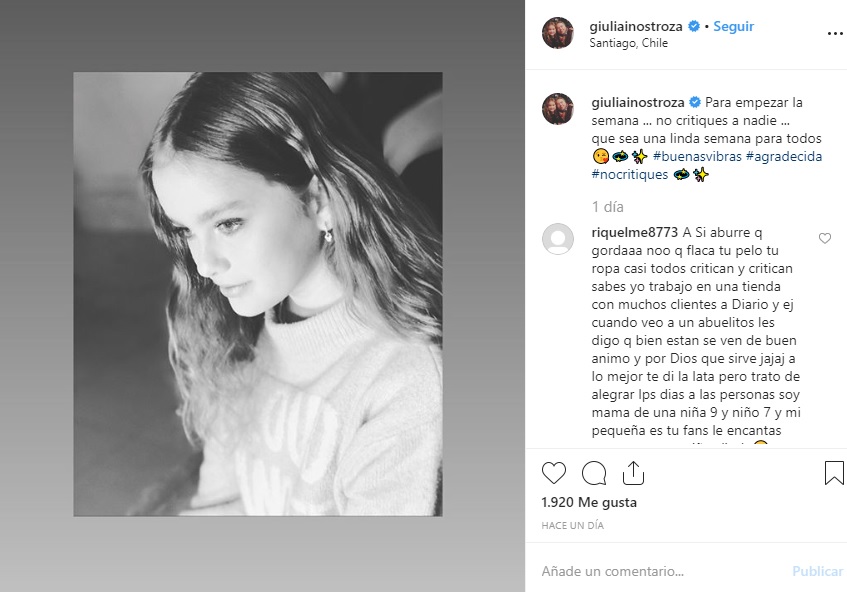Open the three-dot more options menu
The image size is (847, 592).
pyautogui.click(x=834, y=33)
